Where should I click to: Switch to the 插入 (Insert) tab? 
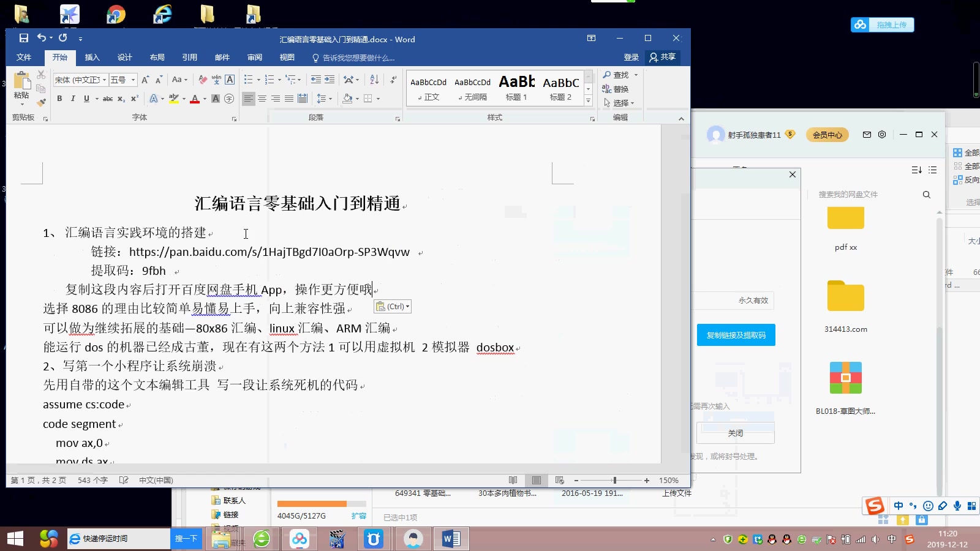(x=92, y=57)
